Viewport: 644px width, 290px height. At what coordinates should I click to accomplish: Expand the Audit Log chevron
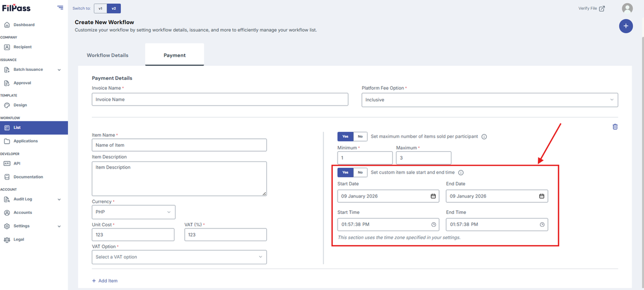click(59, 199)
